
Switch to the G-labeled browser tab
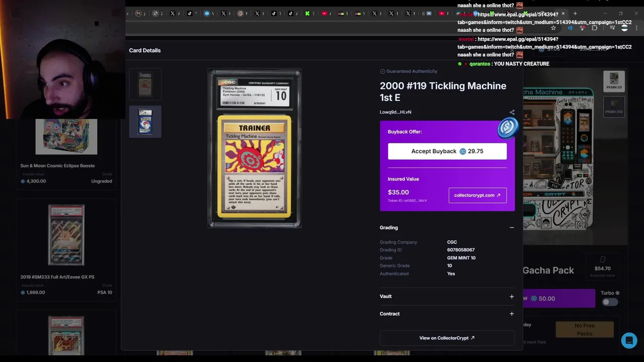pos(426,14)
